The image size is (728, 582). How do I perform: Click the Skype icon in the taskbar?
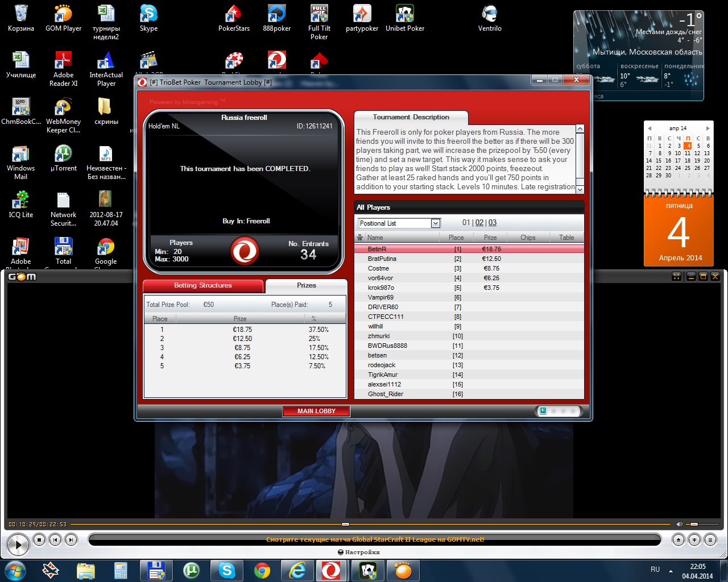[x=227, y=570]
